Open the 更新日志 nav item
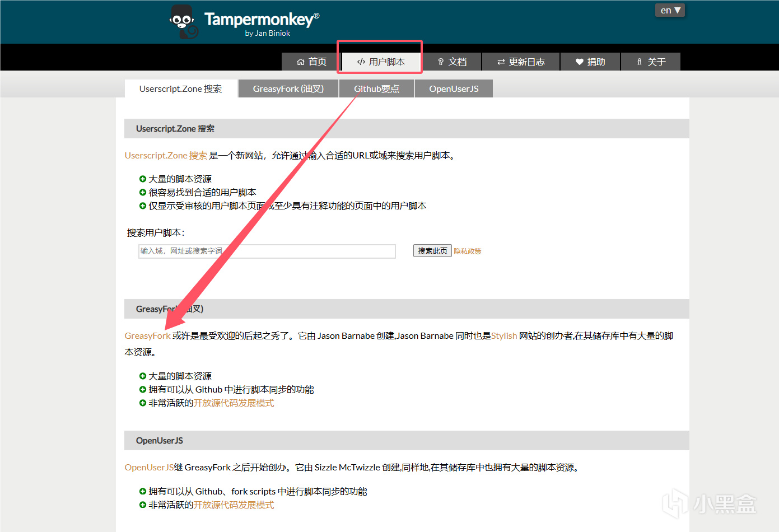The height and width of the screenshot is (532, 779). [521, 62]
